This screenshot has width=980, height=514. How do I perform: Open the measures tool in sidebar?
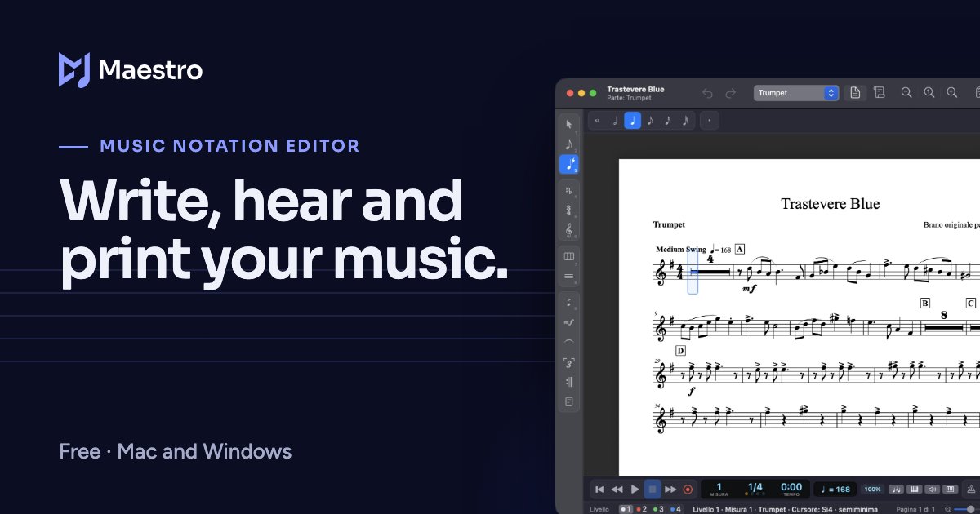coord(569,256)
